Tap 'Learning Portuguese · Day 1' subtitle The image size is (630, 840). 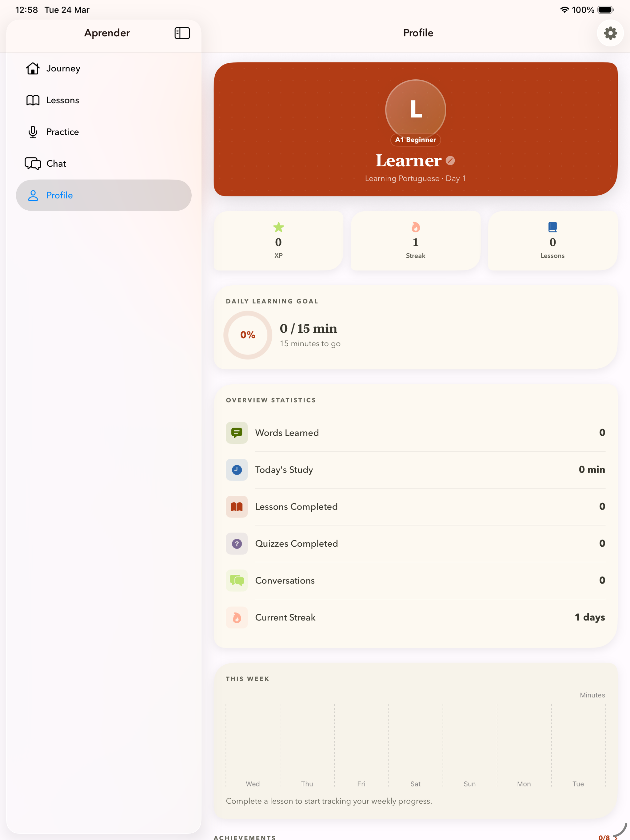(415, 178)
